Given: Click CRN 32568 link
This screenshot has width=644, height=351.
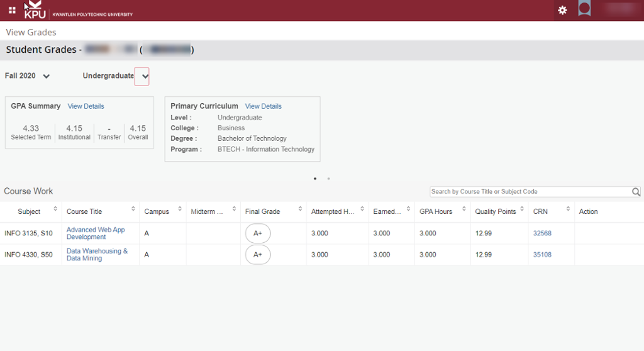Looking at the screenshot, I should (x=542, y=233).
